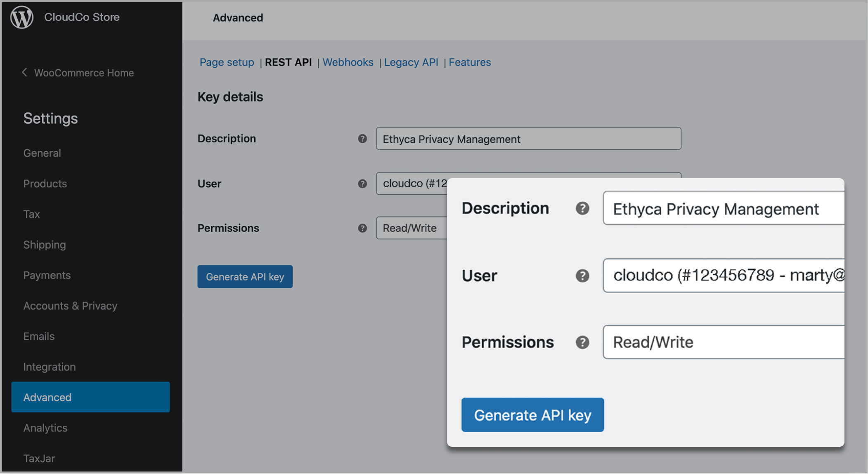The width and height of the screenshot is (868, 474).
Task: Open the Payments settings section
Action: 47,275
